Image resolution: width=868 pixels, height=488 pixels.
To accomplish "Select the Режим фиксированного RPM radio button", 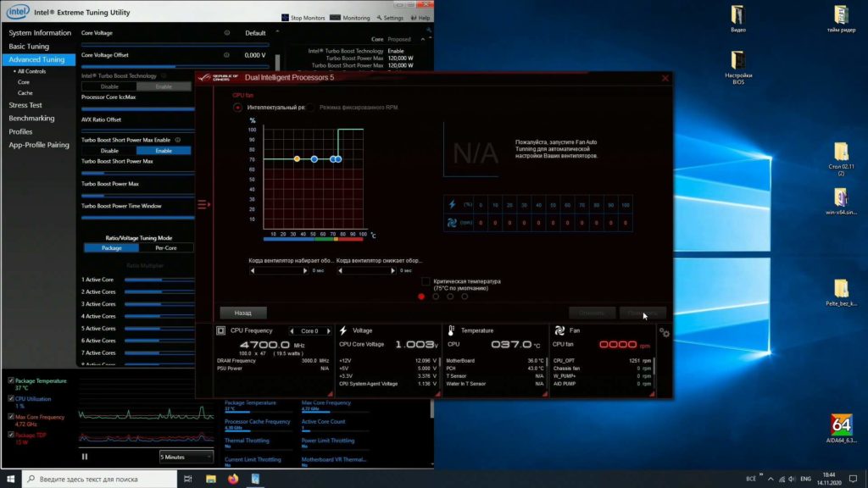I will pos(310,108).
